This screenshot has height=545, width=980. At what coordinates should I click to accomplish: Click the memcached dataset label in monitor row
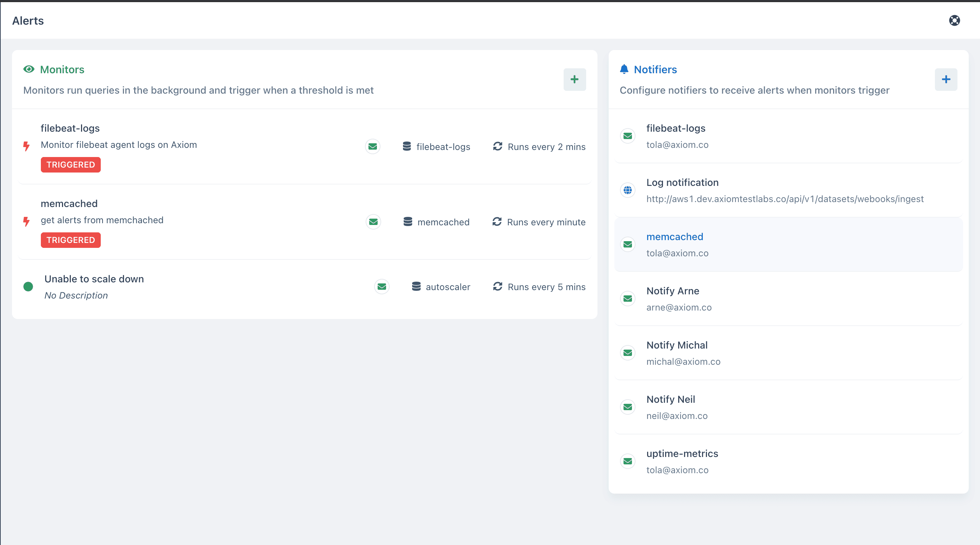[x=443, y=222]
